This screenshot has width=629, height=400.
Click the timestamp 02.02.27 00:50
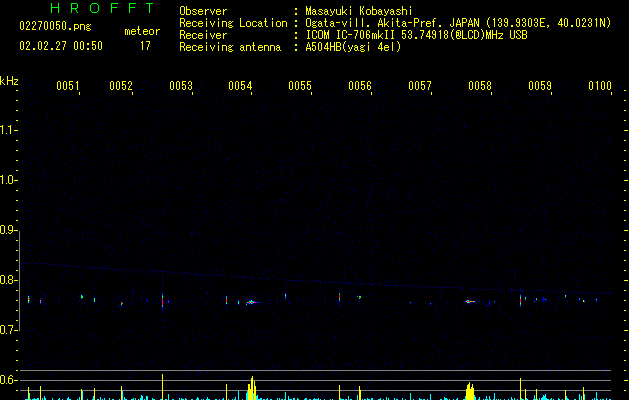(61, 46)
